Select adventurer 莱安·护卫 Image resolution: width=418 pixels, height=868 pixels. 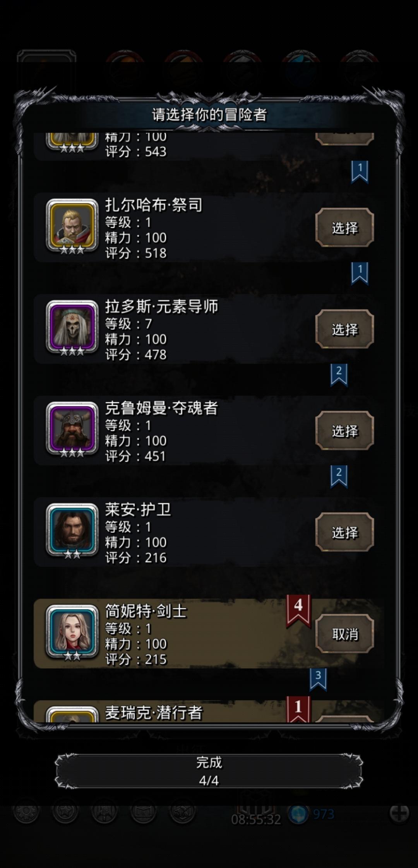[344, 532]
